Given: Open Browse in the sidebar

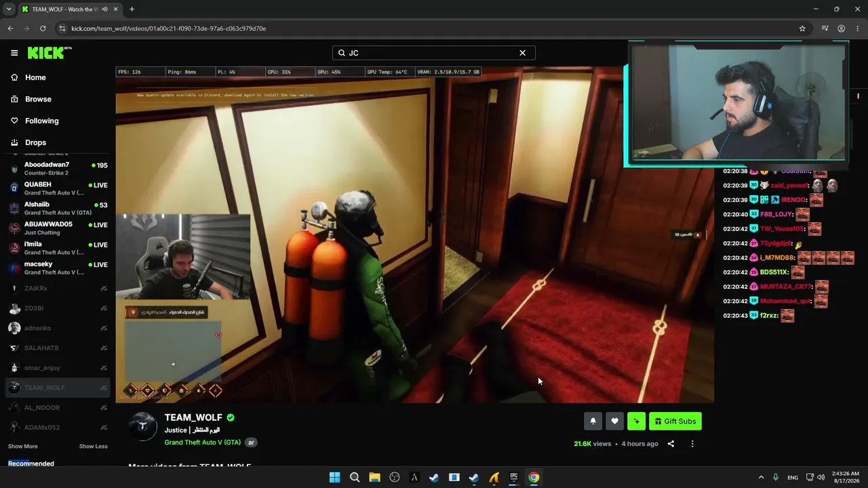Looking at the screenshot, I should pos(38,99).
